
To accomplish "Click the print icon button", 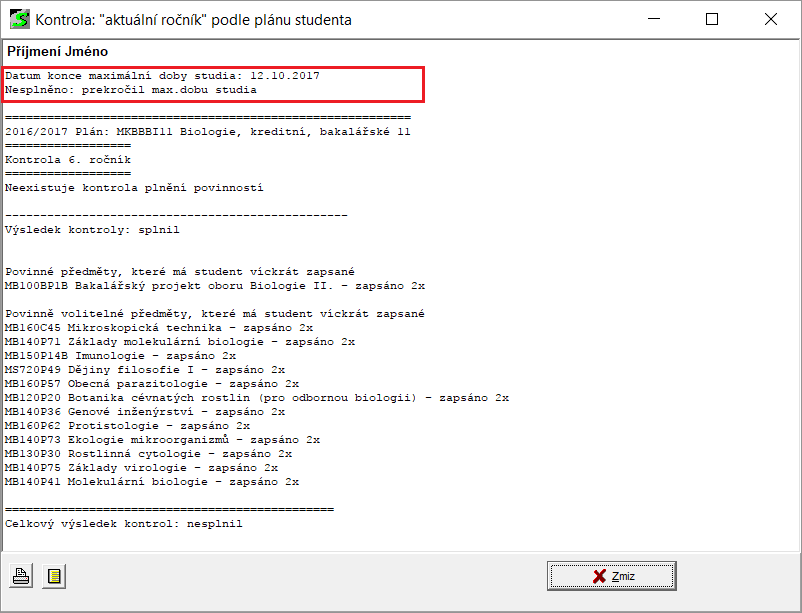I will [x=21, y=575].
